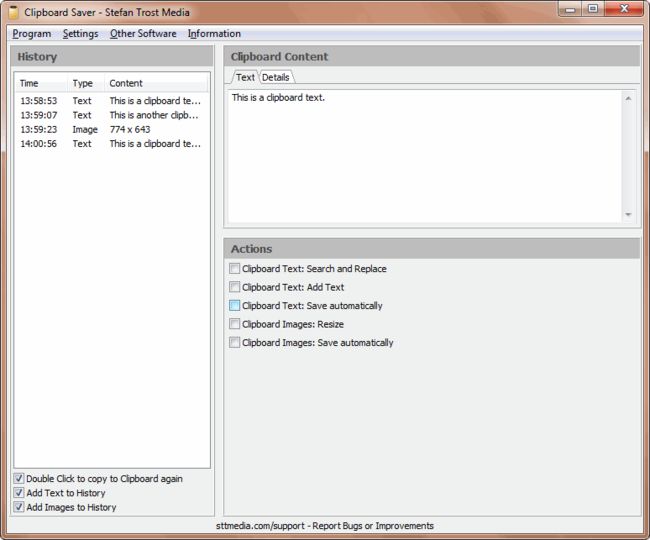
Task: Open the Program menu
Action: [32, 34]
